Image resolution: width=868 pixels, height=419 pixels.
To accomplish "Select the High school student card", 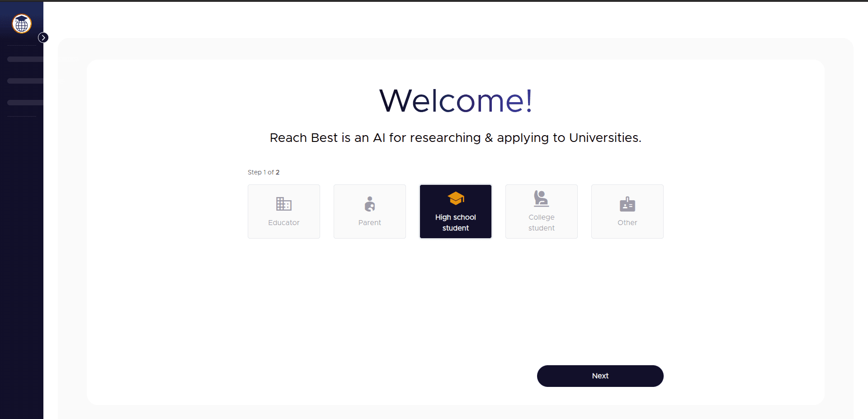I will [x=456, y=212].
